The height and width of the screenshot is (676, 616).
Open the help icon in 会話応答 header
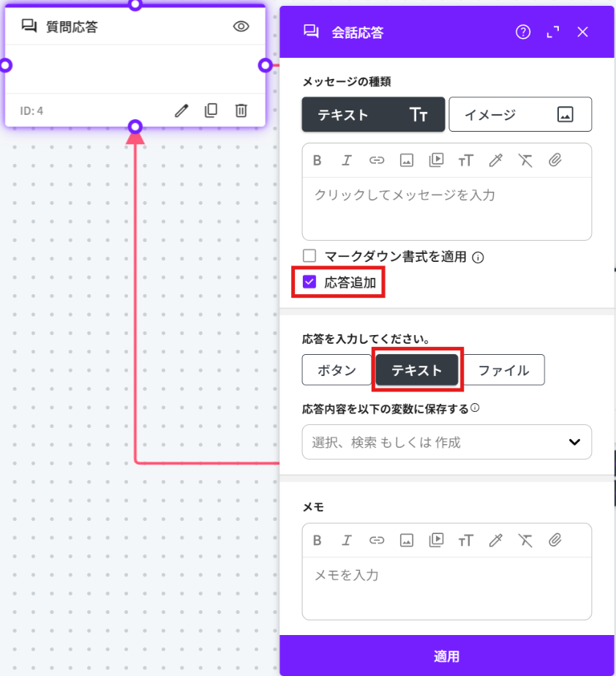coord(522,31)
